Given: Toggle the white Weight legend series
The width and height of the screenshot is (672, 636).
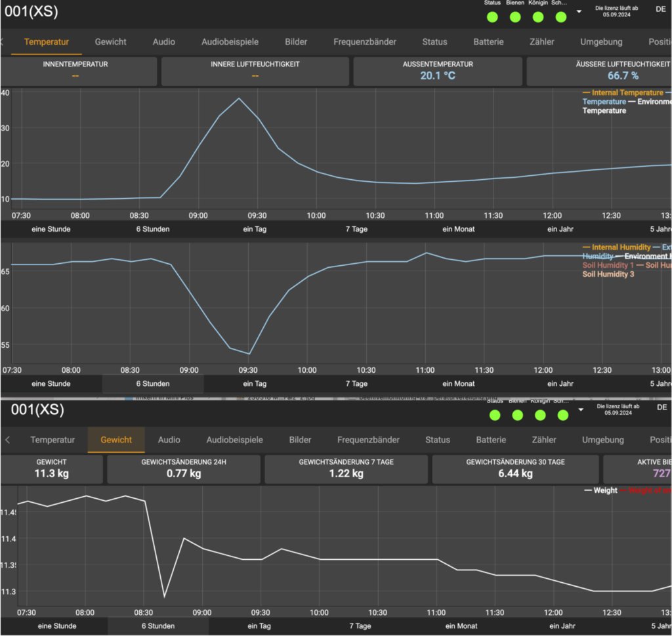Looking at the screenshot, I should coord(600,490).
